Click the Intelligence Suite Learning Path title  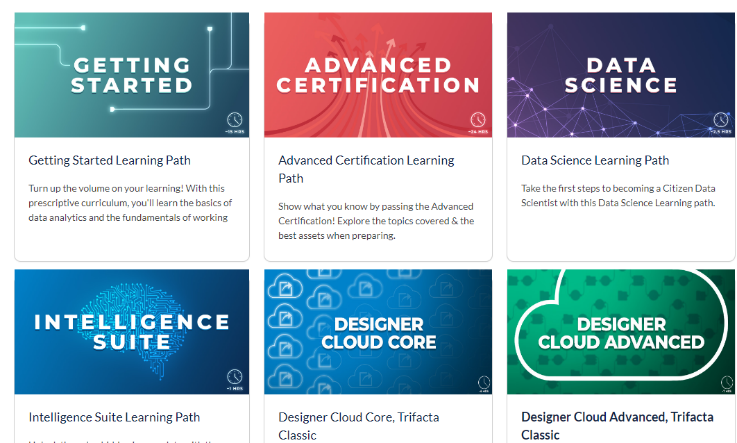click(114, 417)
